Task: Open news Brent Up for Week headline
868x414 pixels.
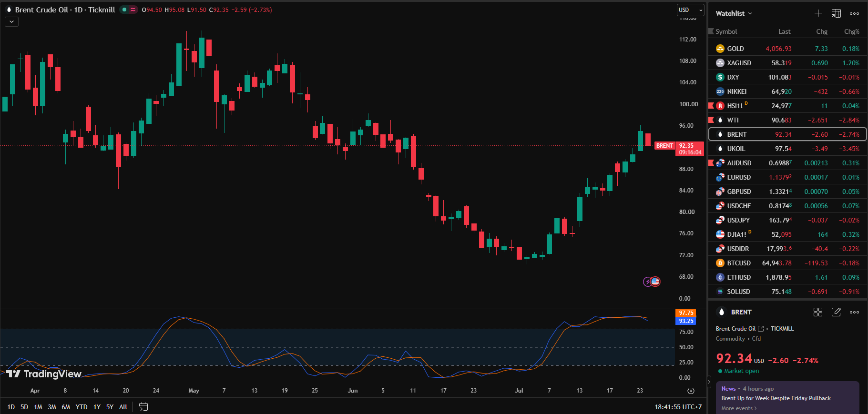Action: point(776,398)
